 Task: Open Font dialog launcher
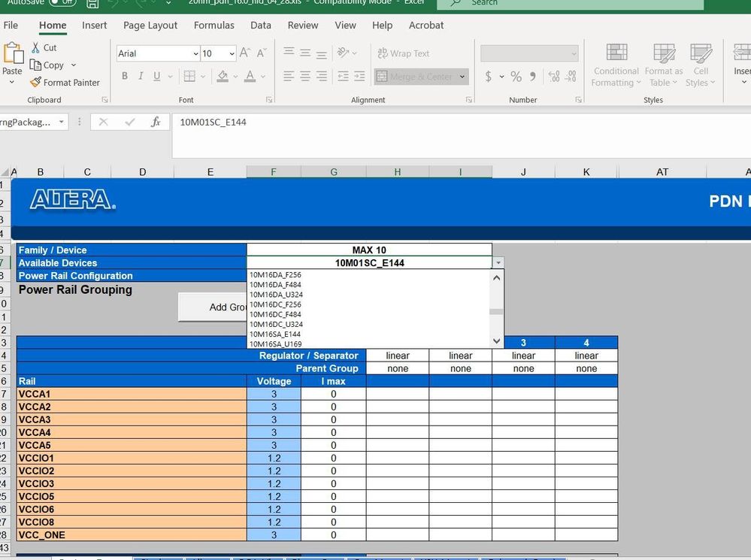[269, 100]
